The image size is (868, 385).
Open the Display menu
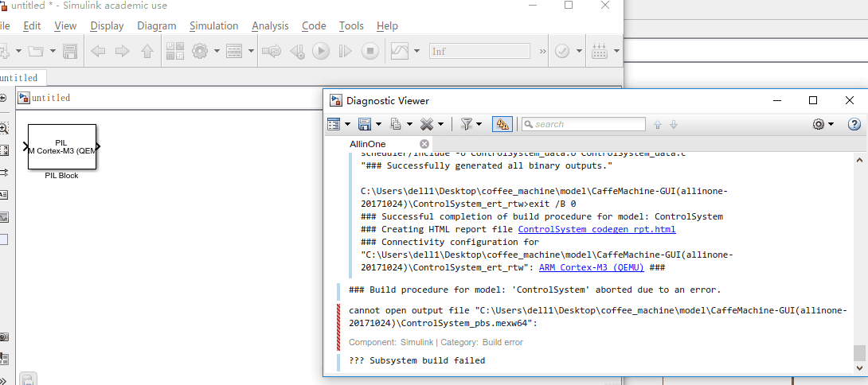point(107,26)
